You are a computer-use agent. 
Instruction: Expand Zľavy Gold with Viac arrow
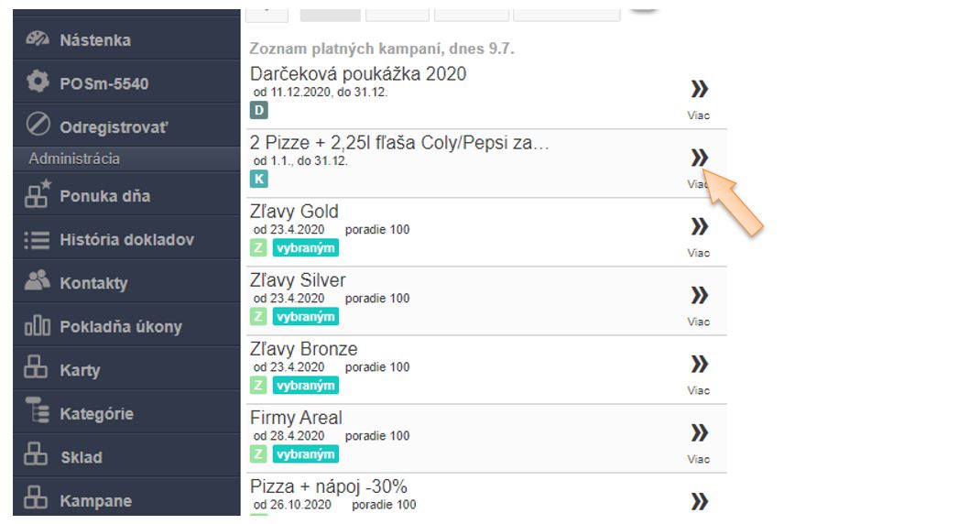[x=699, y=226]
